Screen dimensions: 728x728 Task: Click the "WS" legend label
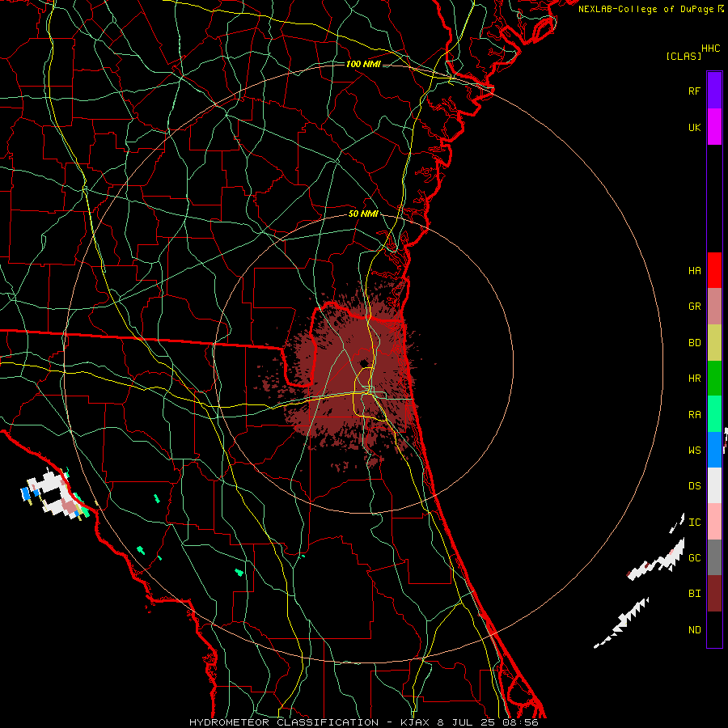pyautogui.click(x=695, y=451)
